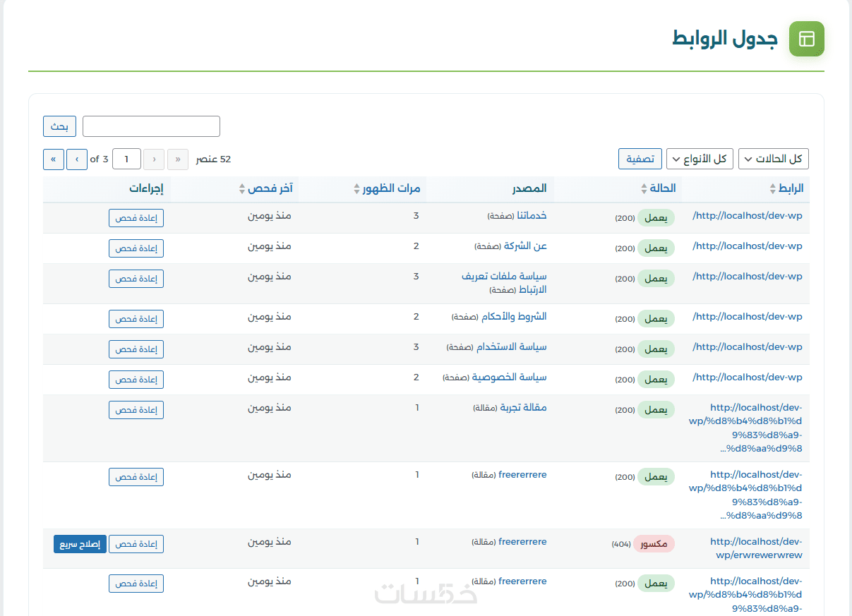This screenshot has height=616, width=852.
Task: Go to next page arrow
Action: click(77, 159)
